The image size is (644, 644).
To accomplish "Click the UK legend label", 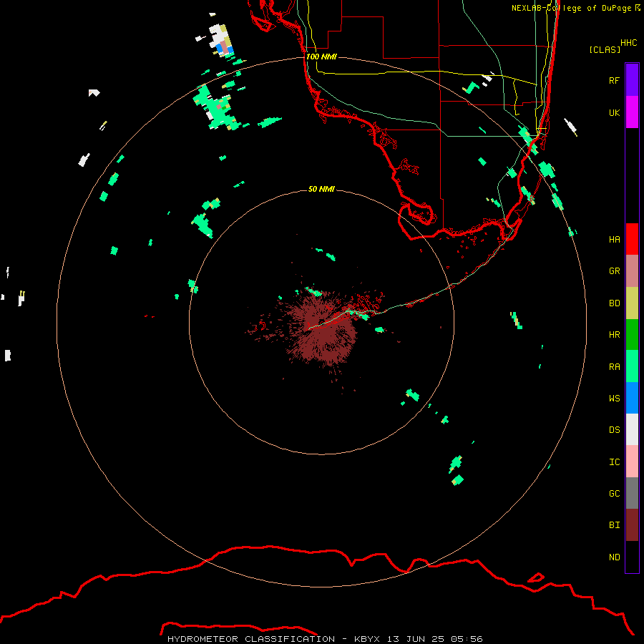I will (x=614, y=113).
